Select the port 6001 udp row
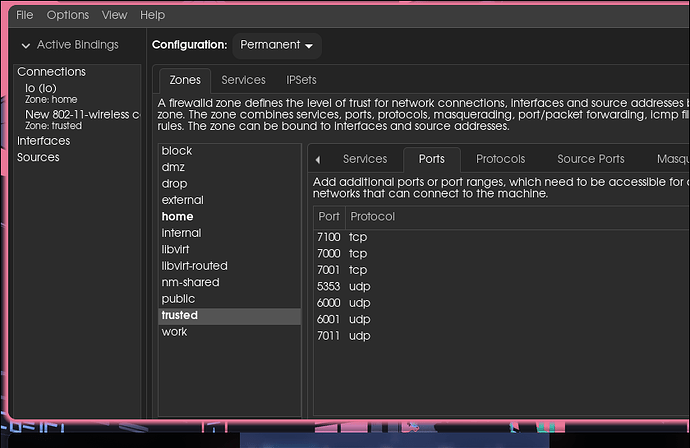 point(502,319)
